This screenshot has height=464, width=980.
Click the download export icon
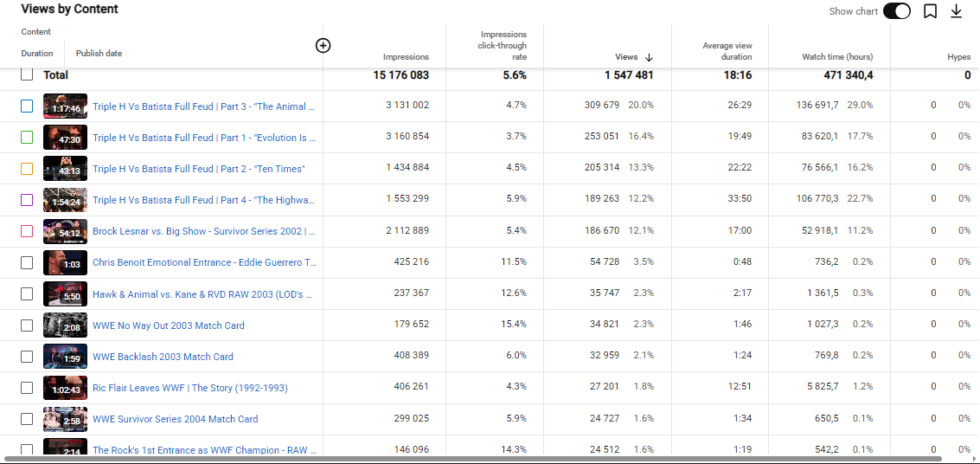[x=956, y=11]
